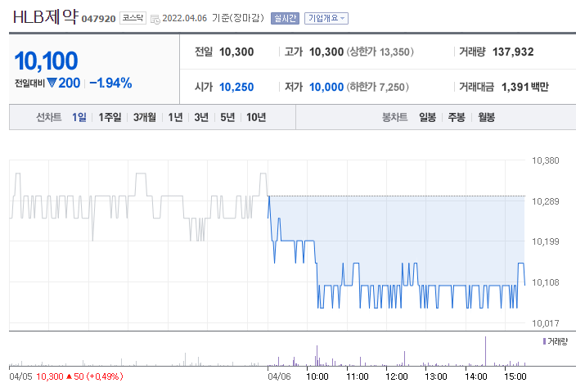
Task: Click the 11:00 time axis marker
Action: [358, 376]
